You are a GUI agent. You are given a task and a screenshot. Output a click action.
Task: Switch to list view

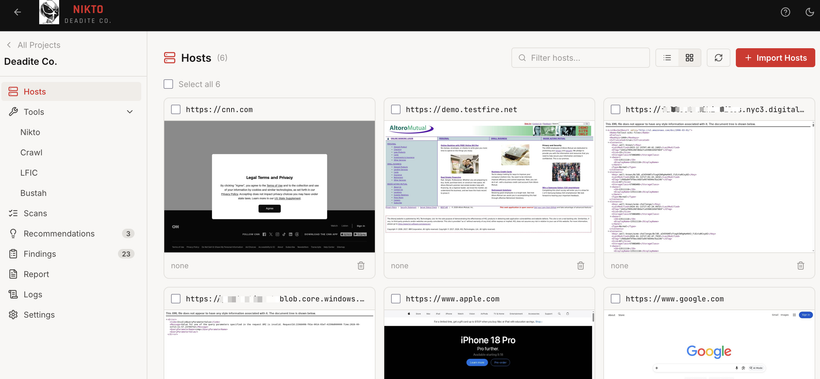(667, 58)
